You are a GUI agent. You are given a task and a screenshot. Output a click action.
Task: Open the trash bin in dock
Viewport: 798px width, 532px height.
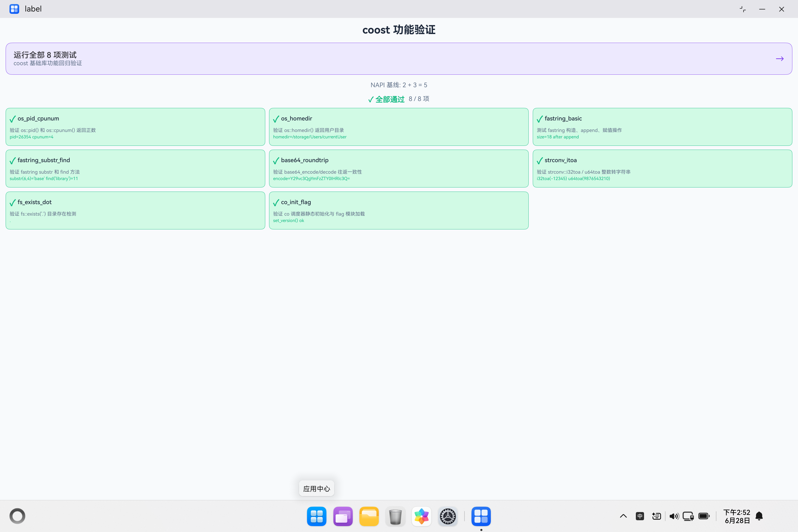395,516
